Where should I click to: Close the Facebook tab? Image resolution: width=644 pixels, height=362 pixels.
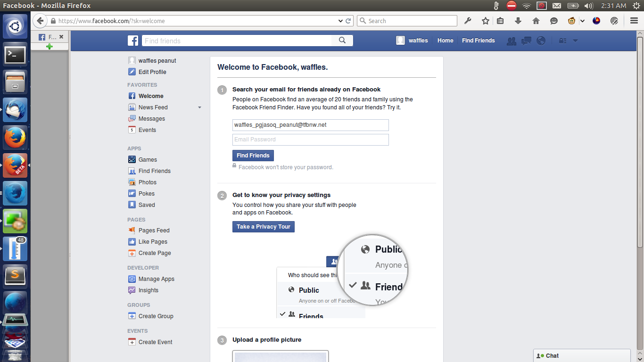[61, 36]
